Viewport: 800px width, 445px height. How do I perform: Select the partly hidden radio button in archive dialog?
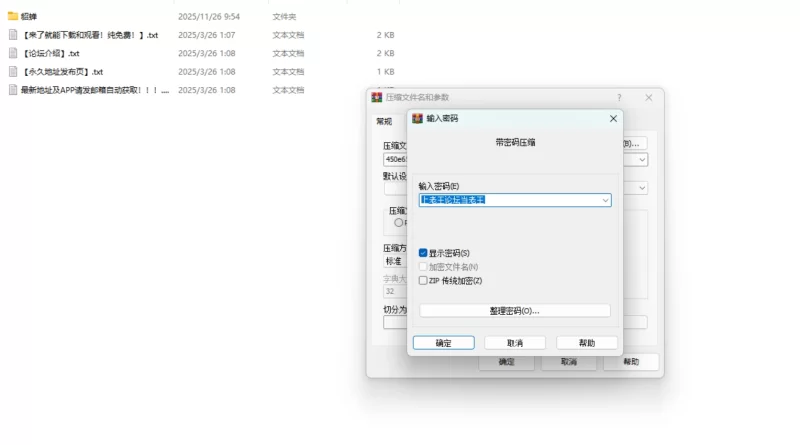click(398, 222)
